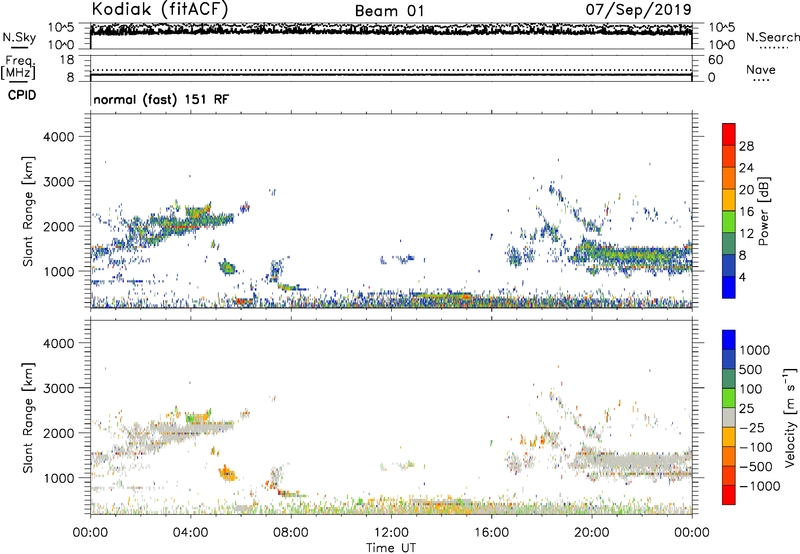Click the orange velocity patch near 05:30, 1000 km
Image resolution: width=800 pixels, height=554 pixels.
[x=228, y=473]
